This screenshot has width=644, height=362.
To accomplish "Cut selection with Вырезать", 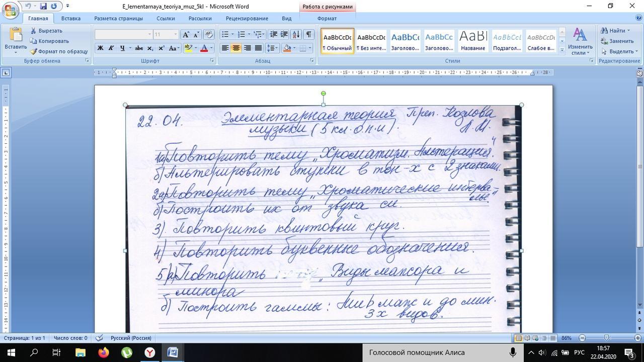I will [46, 31].
